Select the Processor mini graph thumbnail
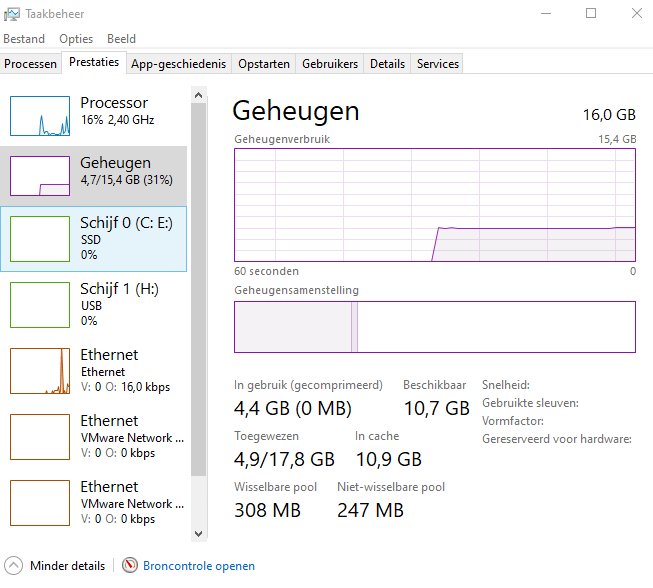The image size is (653, 588). click(x=39, y=116)
